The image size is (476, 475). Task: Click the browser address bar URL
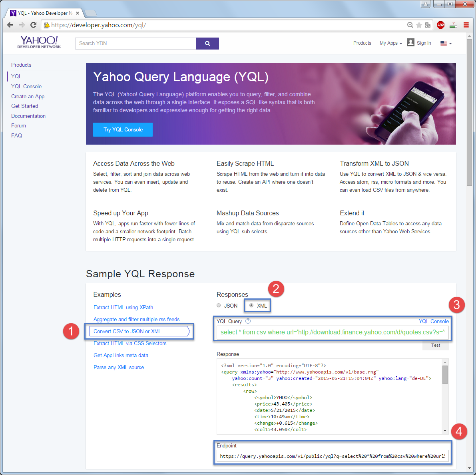pyautogui.click(x=99, y=25)
